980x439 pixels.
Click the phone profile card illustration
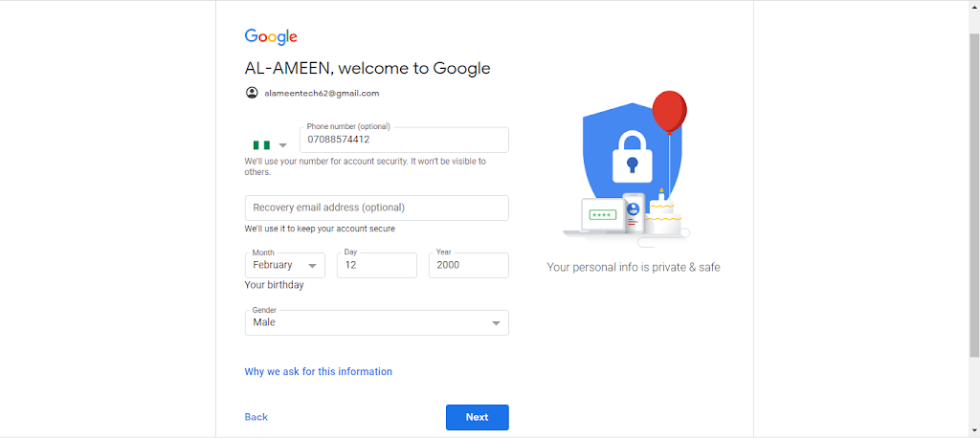click(634, 213)
